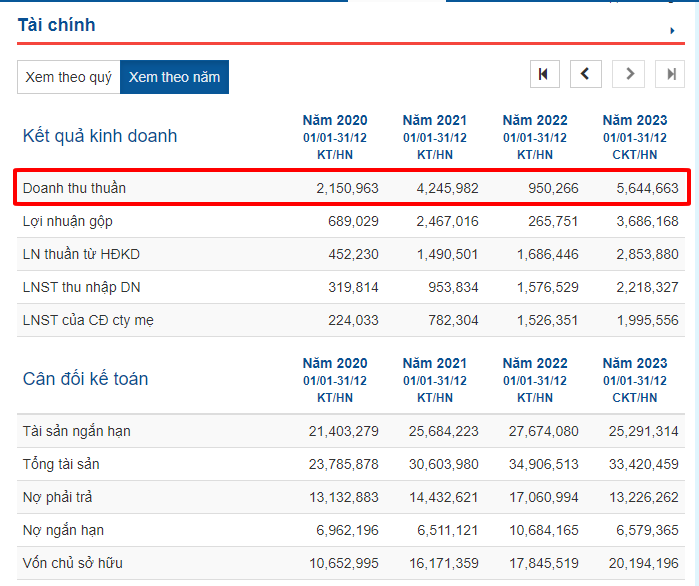Open the Tài chính section title

coord(56,25)
